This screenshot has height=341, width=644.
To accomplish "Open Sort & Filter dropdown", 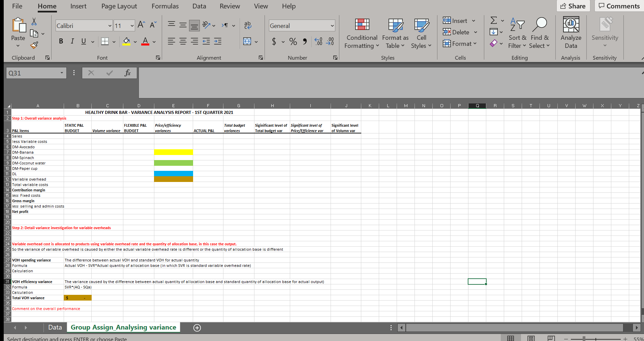I will tap(517, 33).
